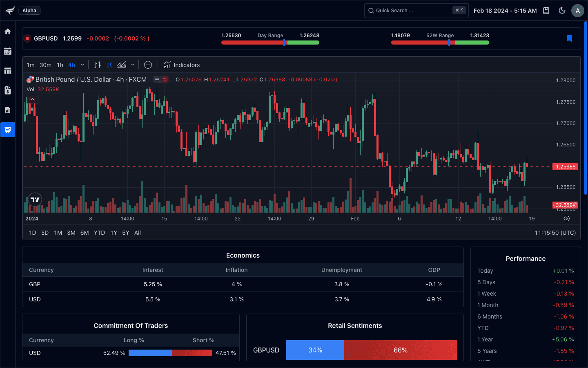This screenshot has width=588, height=368.
Task: Click the 1 Year performance +5.06 %
Action: (563, 339)
